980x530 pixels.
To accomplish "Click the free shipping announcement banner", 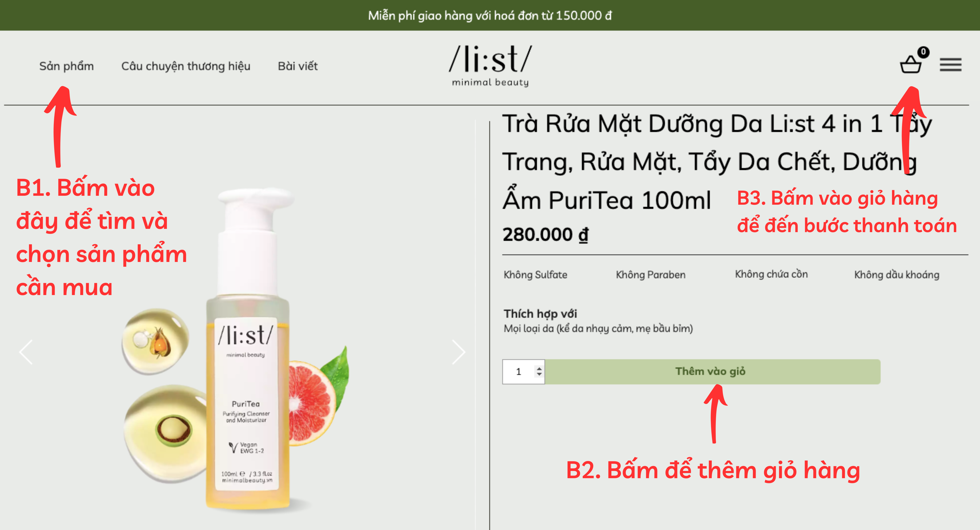I will (x=490, y=15).
